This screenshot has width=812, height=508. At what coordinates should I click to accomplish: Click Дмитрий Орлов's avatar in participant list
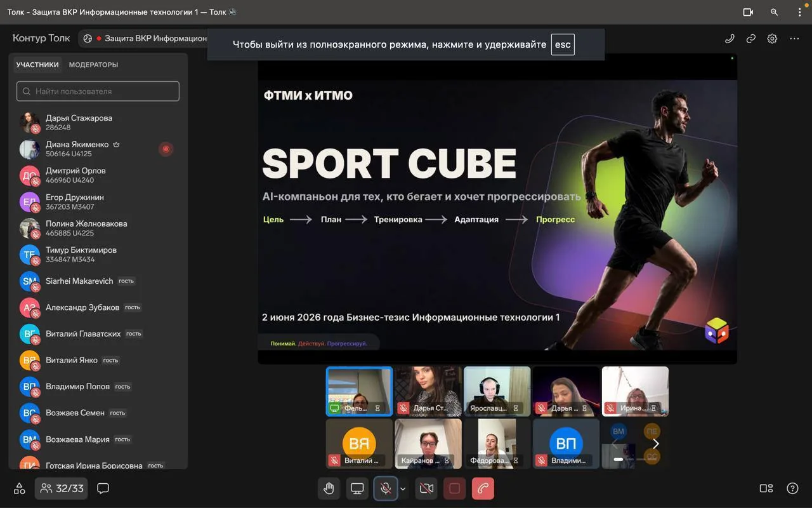coord(29,175)
